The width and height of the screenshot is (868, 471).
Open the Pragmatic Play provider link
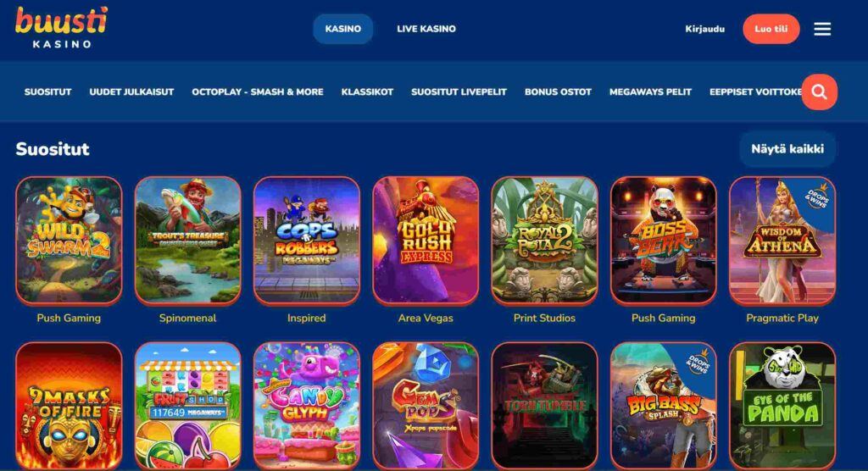782,319
